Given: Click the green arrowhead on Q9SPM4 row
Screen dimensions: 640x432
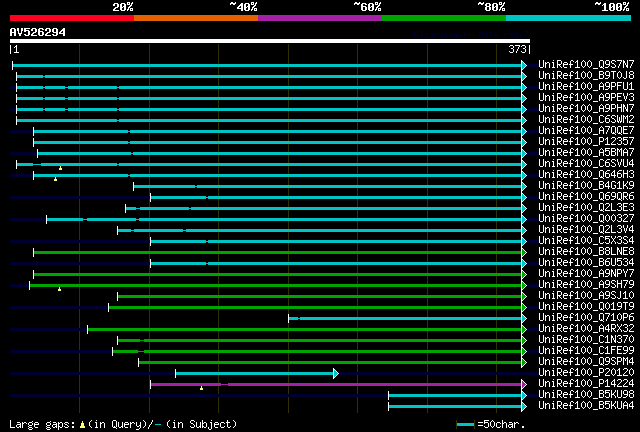Looking at the screenshot, I should (524, 362).
